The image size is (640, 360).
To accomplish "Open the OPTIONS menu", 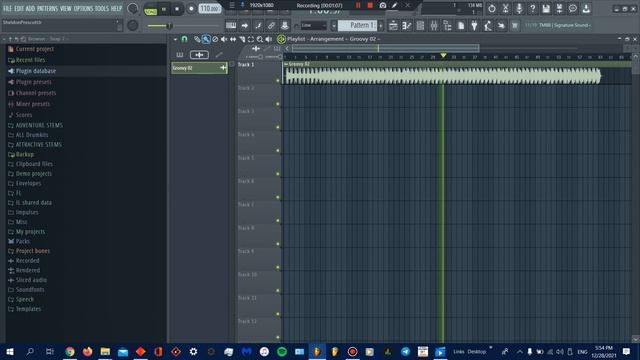I will pyautogui.click(x=84, y=8).
